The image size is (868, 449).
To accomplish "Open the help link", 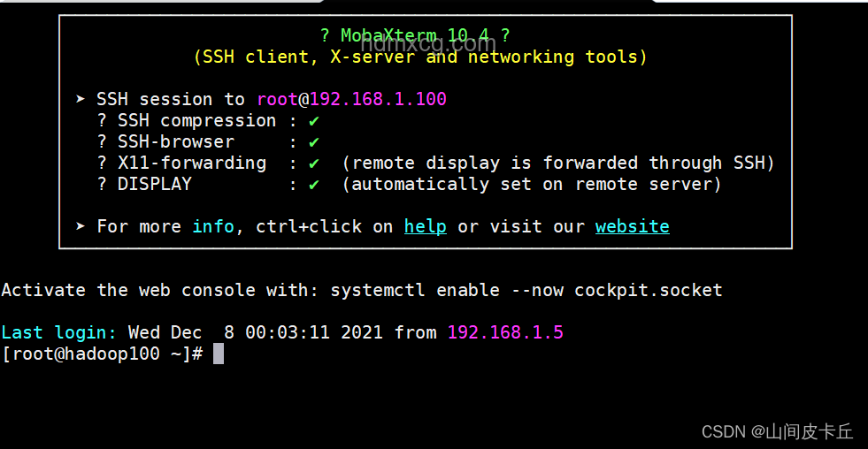I will [425, 227].
